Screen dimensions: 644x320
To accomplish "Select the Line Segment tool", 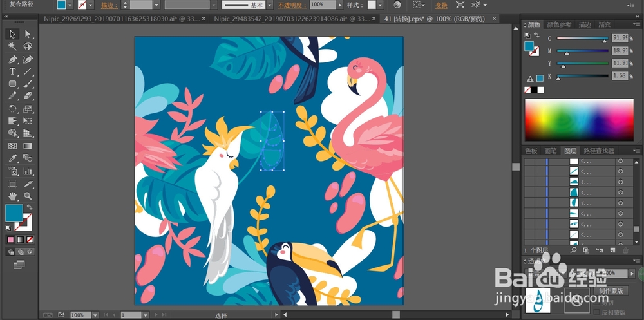I will tap(28, 71).
